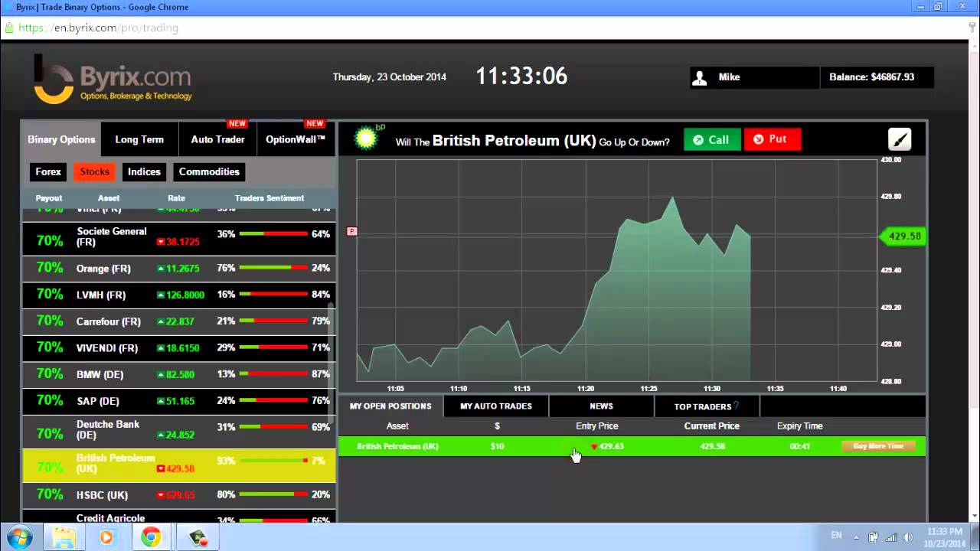Open Auto Trader tab
This screenshot has width=980, height=551.
click(x=217, y=139)
